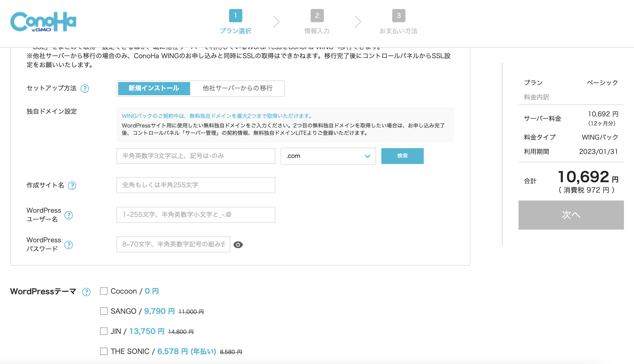Click the 消費税 972 円 tax text

[x=587, y=190]
